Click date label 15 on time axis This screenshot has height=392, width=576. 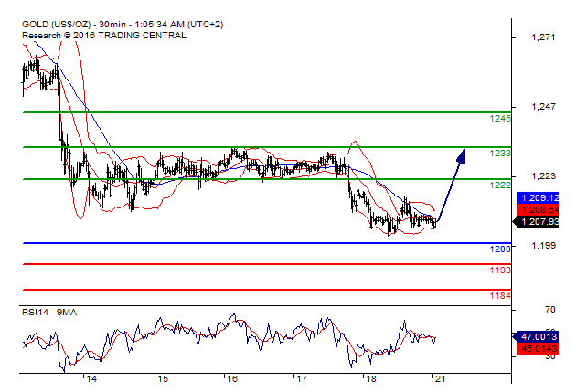[x=163, y=379]
